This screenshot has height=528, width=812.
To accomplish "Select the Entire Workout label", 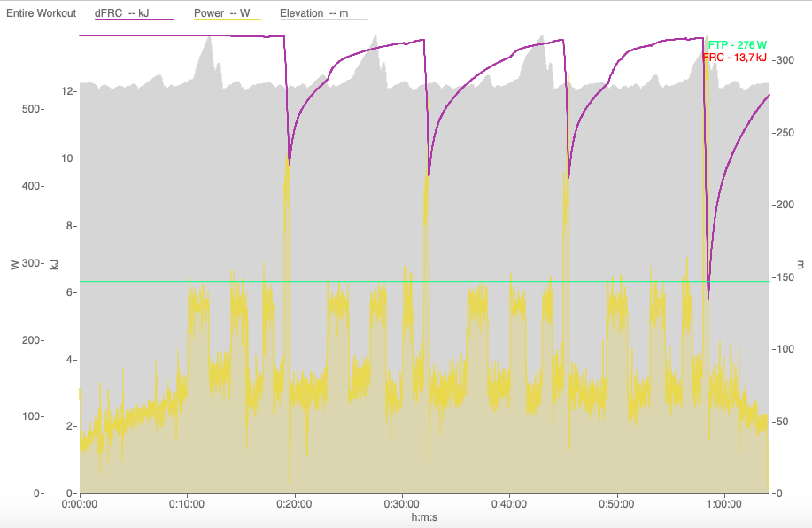I will (42, 13).
